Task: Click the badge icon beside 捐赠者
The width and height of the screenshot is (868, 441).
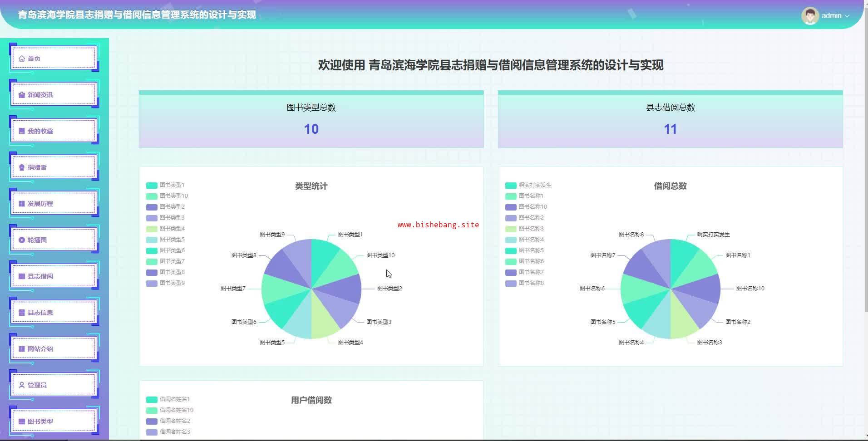Action: (x=22, y=167)
